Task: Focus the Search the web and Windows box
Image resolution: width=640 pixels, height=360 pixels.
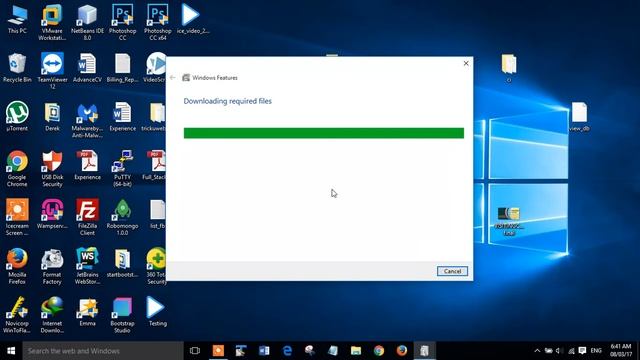Action: [x=103, y=351]
